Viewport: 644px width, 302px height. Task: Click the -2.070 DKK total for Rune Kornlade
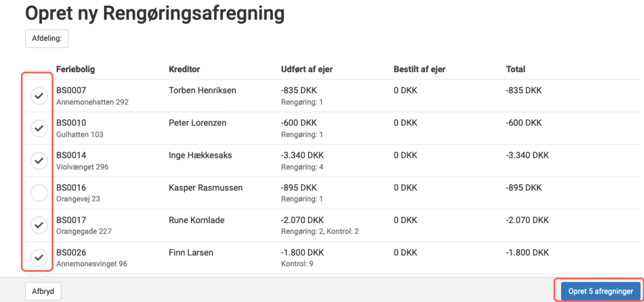pyautogui.click(x=526, y=220)
